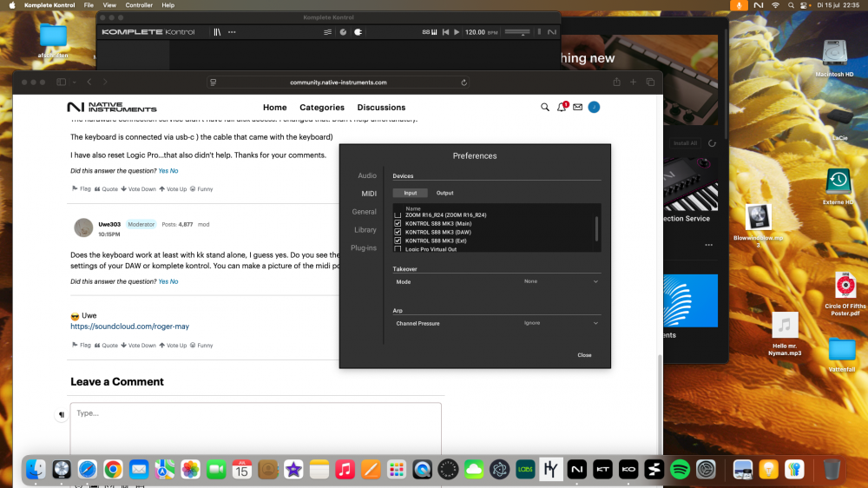Switch to the Input devices tab

click(x=411, y=193)
